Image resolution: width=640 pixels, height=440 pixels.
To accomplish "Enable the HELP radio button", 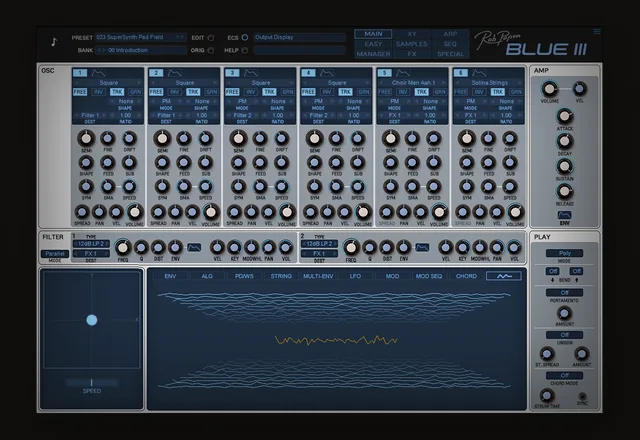I will pos(245,50).
